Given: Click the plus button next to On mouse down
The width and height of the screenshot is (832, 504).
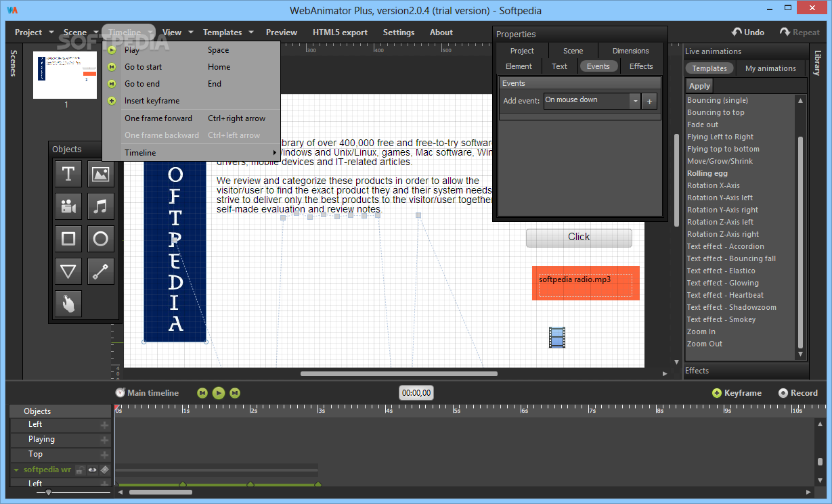Looking at the screenshot, I should pyautogui.click(x=649, y=101).
